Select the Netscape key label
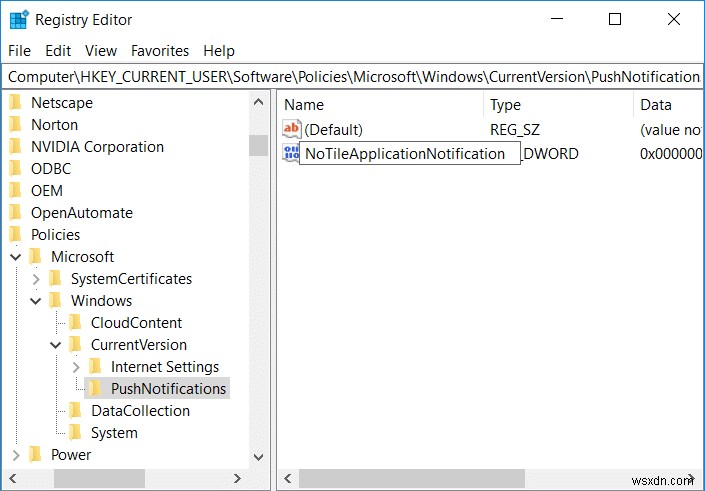 point(62,103)
